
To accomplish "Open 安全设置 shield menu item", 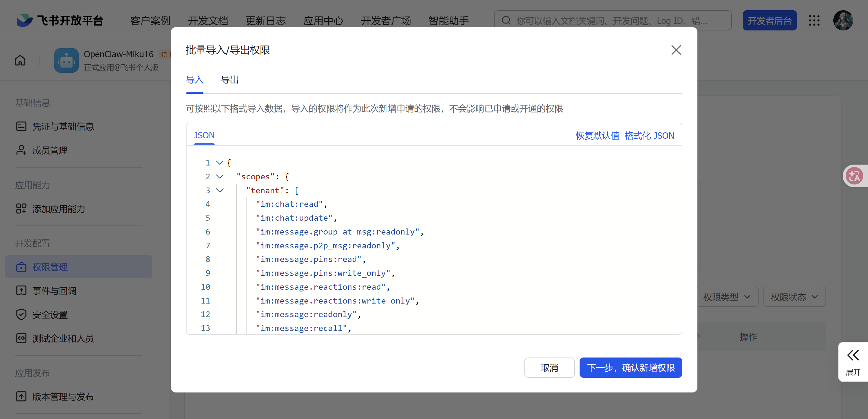I will 50,314.
